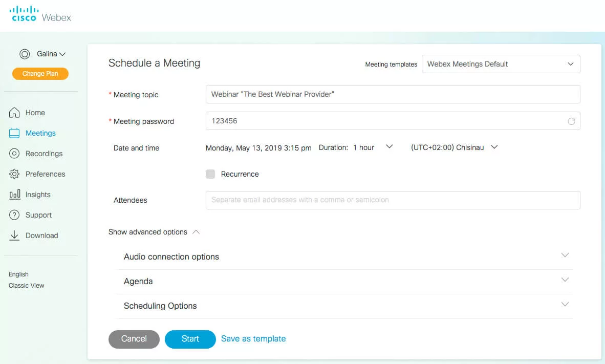This screenshot has height=364, width=605.
Task: Regenerate the meeting password with the refresh icon
Action: point(572,121)
